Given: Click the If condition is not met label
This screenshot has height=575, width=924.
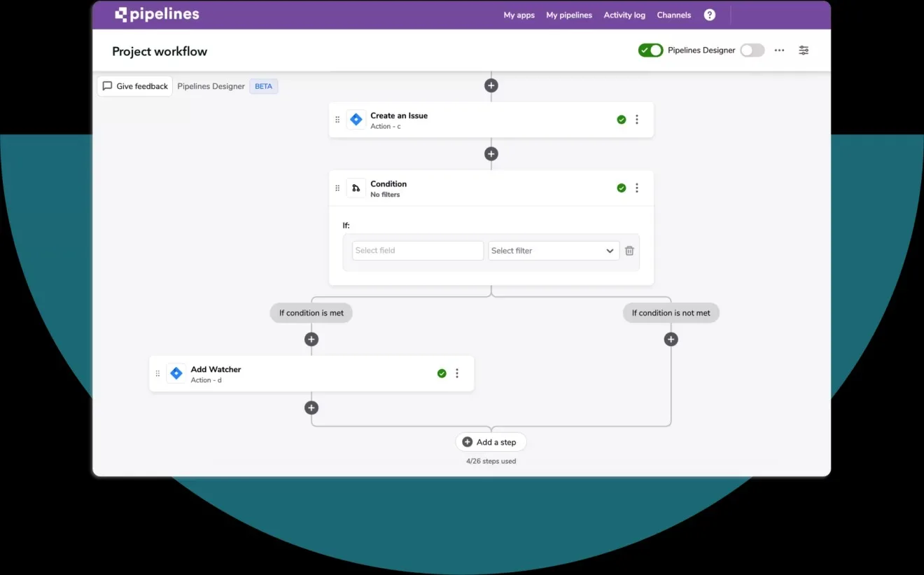Looking at the screenshot, I should point(671,313).
